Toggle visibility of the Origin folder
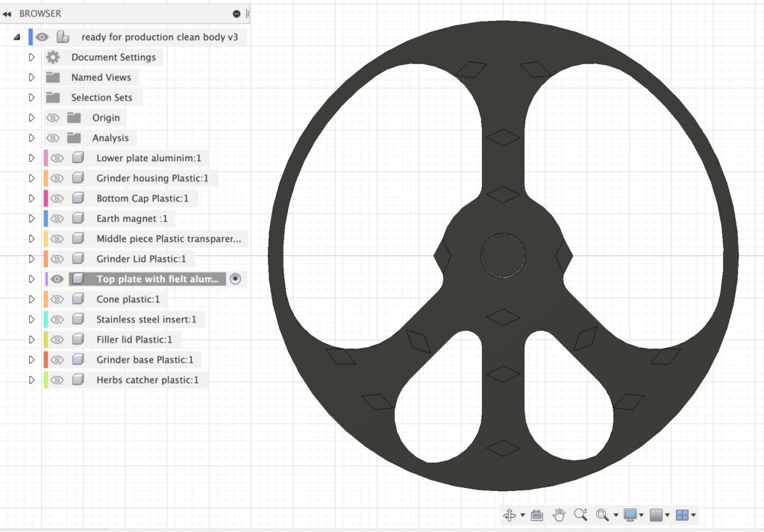The width and height of the screenshot is (764, 532). 52,118
